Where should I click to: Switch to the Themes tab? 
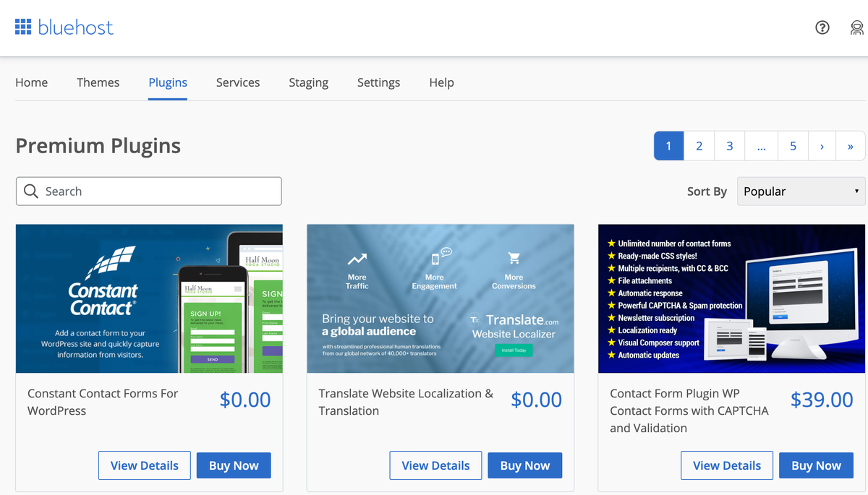click(x=98, y=82)
